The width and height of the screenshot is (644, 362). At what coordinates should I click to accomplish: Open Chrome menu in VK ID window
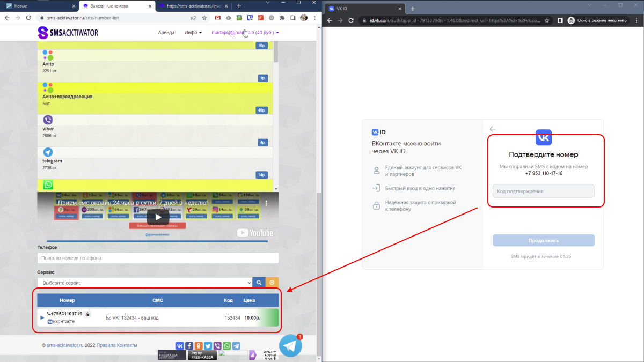[636, 21]
